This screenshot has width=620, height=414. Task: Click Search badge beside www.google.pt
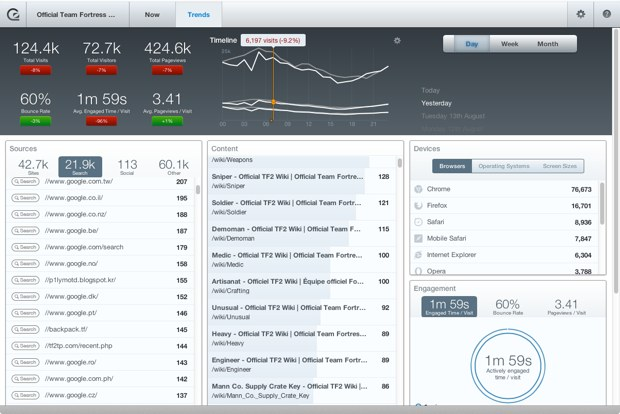(25, 313)
